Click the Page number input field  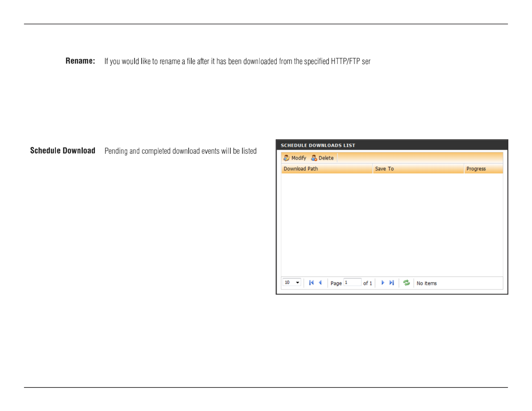(352, 282)
